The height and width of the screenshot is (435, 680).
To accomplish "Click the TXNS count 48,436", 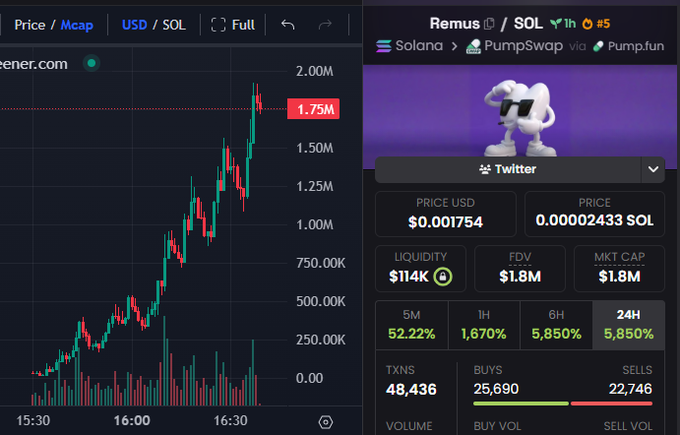I will [411, 389].
